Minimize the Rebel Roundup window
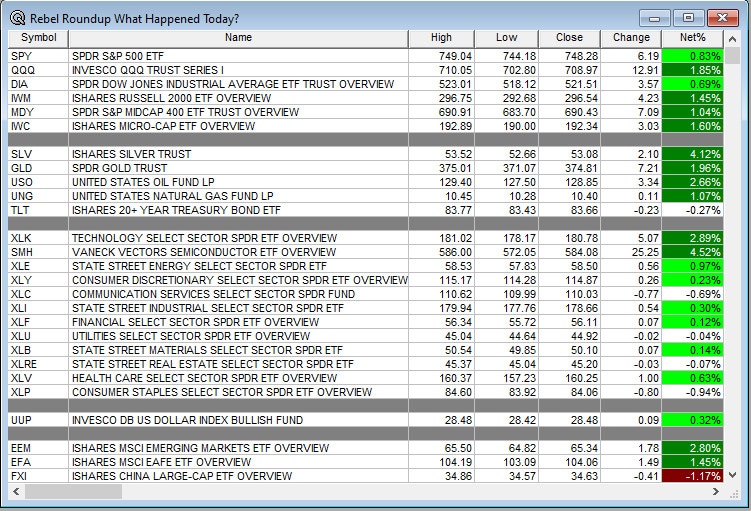This screenshot has height=511, width=751. click(x=654, y=18)
